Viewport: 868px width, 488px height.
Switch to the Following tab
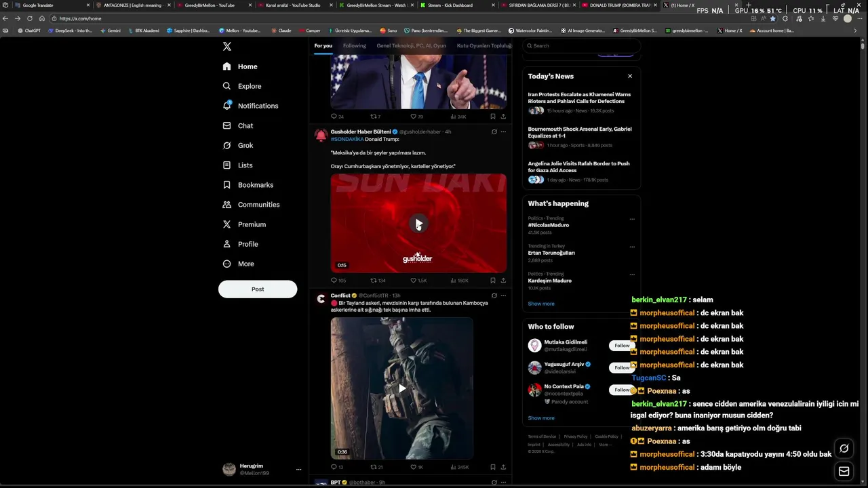pyautogui.click(x=354, y=45)
